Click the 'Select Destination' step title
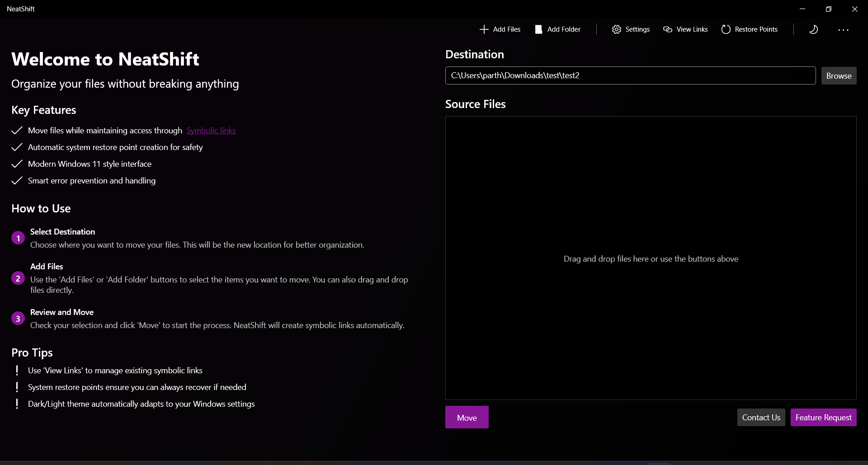The width and height of the screenshot is (868, 465). (62, 232)
